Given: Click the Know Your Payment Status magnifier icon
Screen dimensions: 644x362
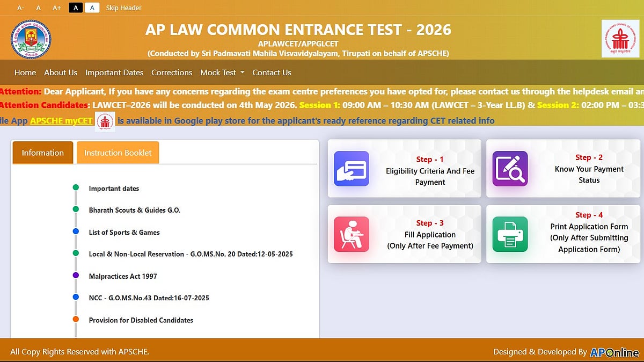Looking at the screenshot, I should [510, 169].
